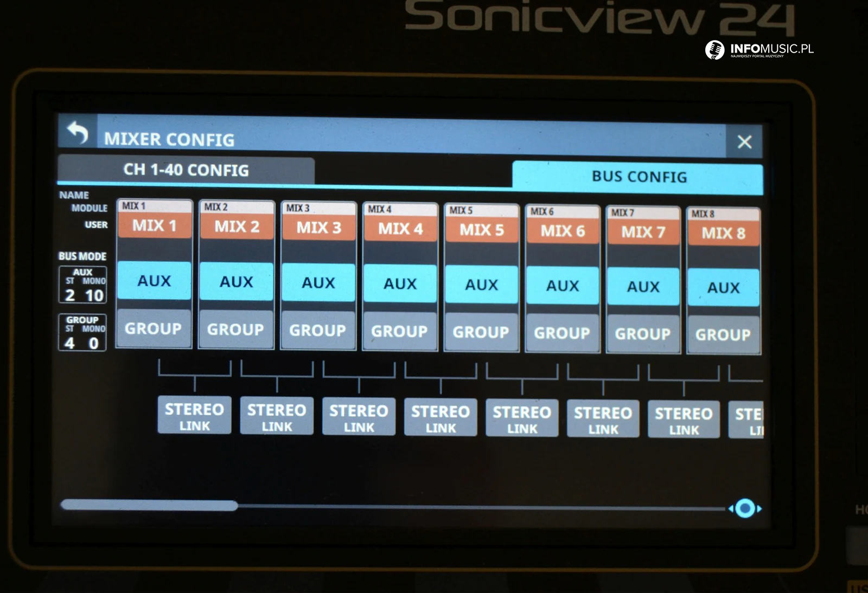Switch MIX 5 to GROUP mode
Viewport: 868px width, 593px height.
[x=481, y=332]
